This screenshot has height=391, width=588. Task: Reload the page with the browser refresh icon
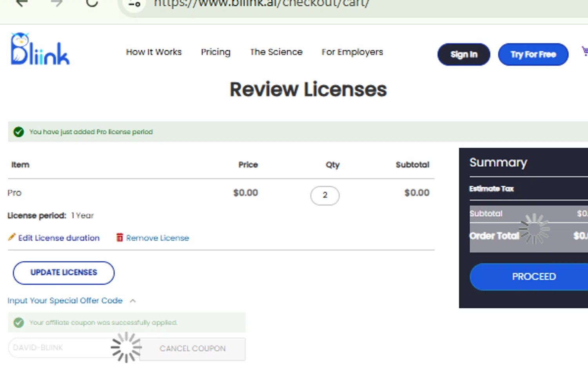pyautogui.click(x=92, y=3)
